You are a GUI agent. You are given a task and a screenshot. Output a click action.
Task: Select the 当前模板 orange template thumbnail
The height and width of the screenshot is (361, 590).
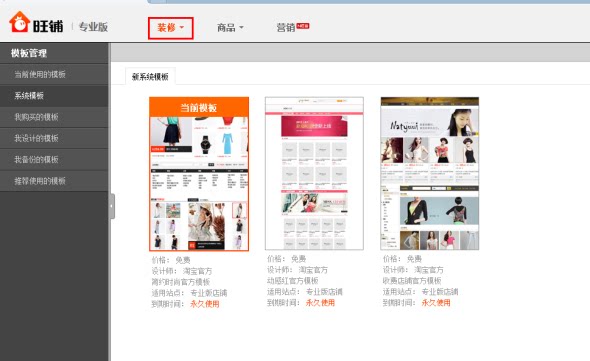(x=199, y=174)
